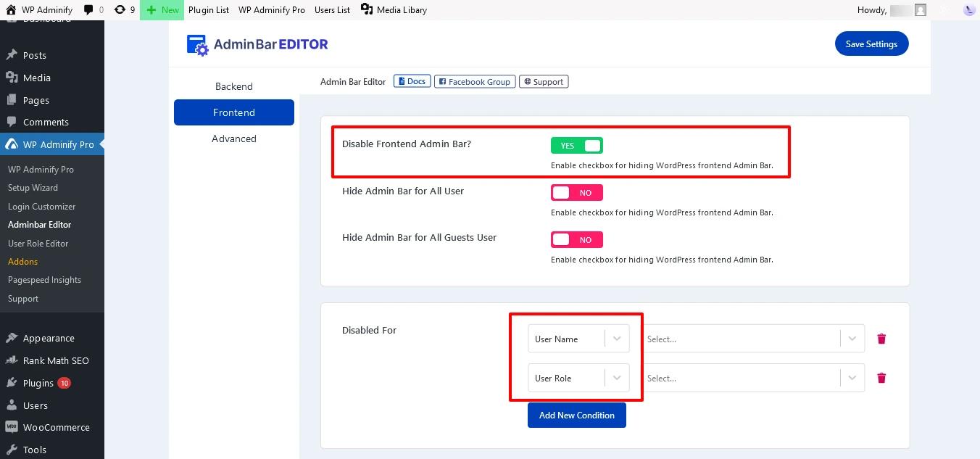
Task: Click the user avatar next to Howdy
Action: [x=921, y=10]
